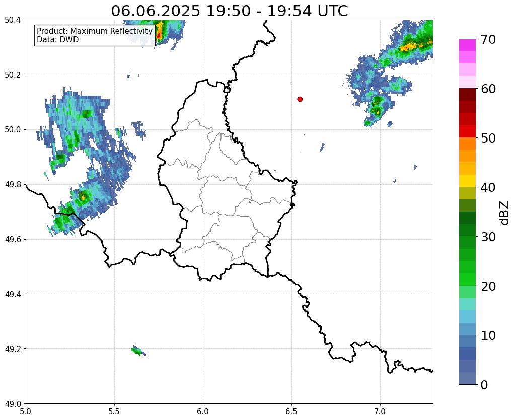
Task: Click the longitude tick label 6.0
Action: [203, 411]
